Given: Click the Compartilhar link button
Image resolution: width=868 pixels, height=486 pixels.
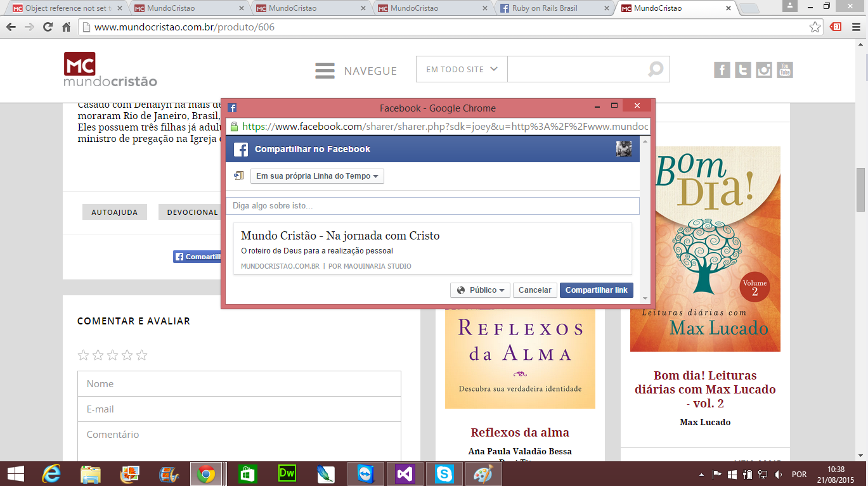Looking at the screenshot, I should [597, 290].
